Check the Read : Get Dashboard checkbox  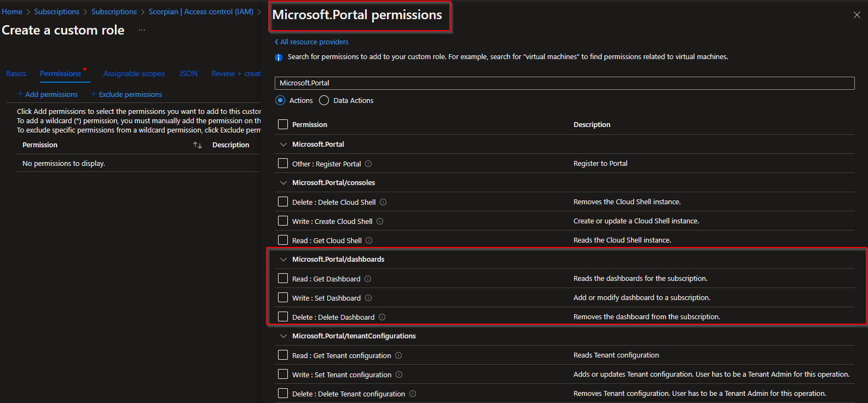pos(283,278)
